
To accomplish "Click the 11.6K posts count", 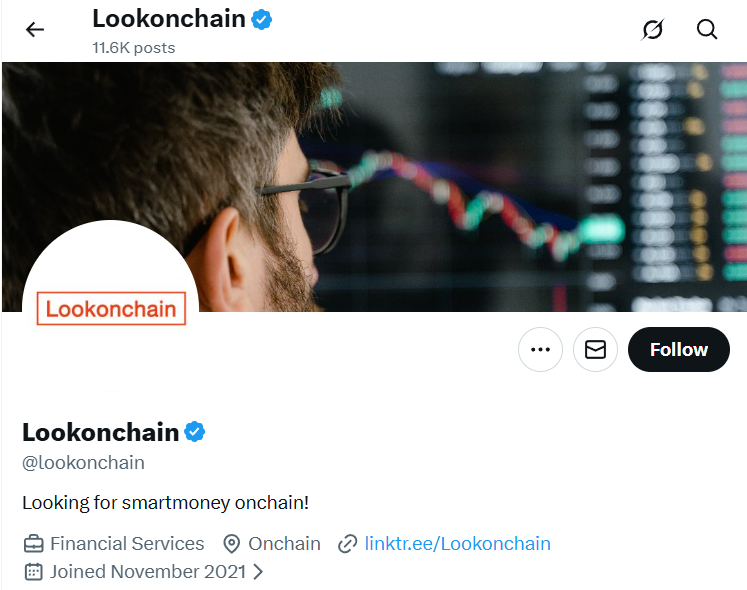I will (x=133, y=47).
